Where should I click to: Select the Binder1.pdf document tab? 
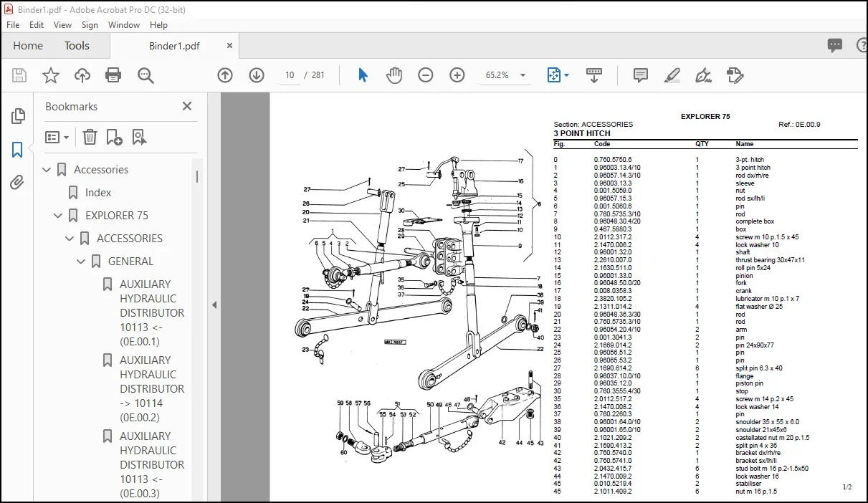point(174,46)
